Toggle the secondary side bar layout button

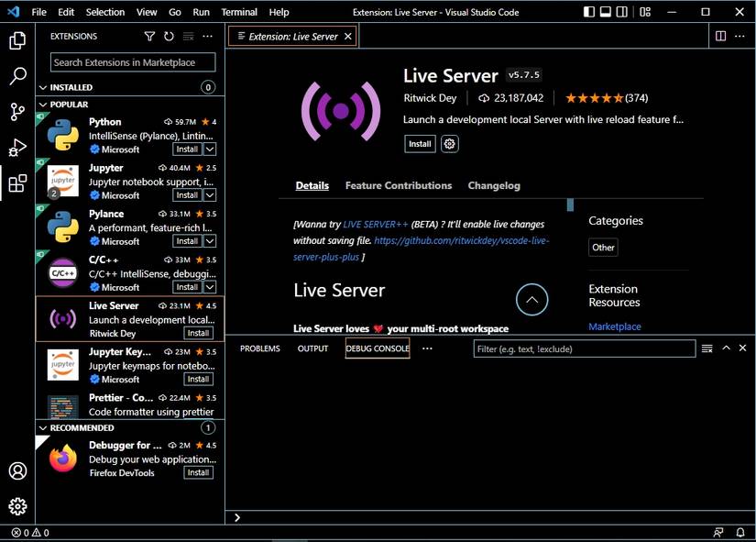coord(622,12)
